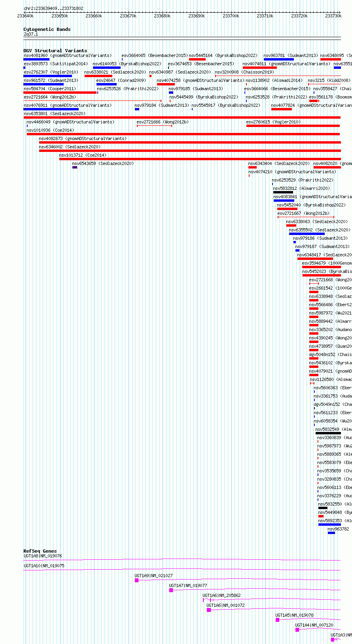
Task: Click the nsv6340987 Sedlazeck2020 label
Action: point(180,72)
